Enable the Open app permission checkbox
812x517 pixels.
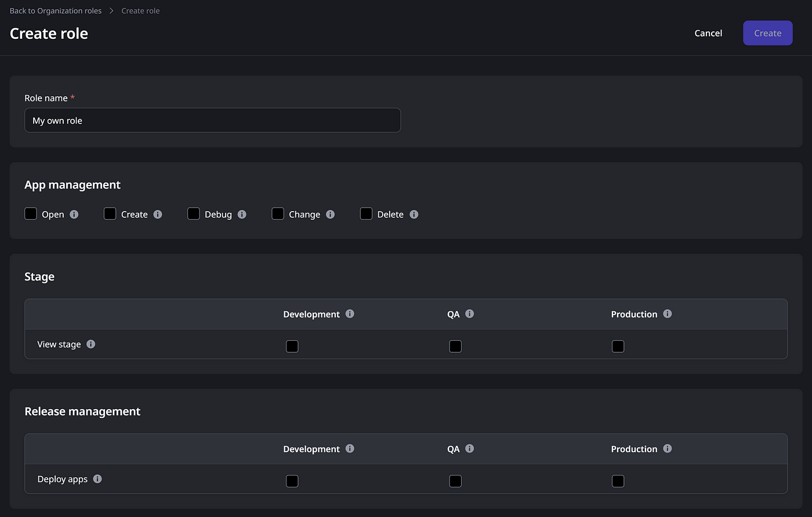click(31, 214)
